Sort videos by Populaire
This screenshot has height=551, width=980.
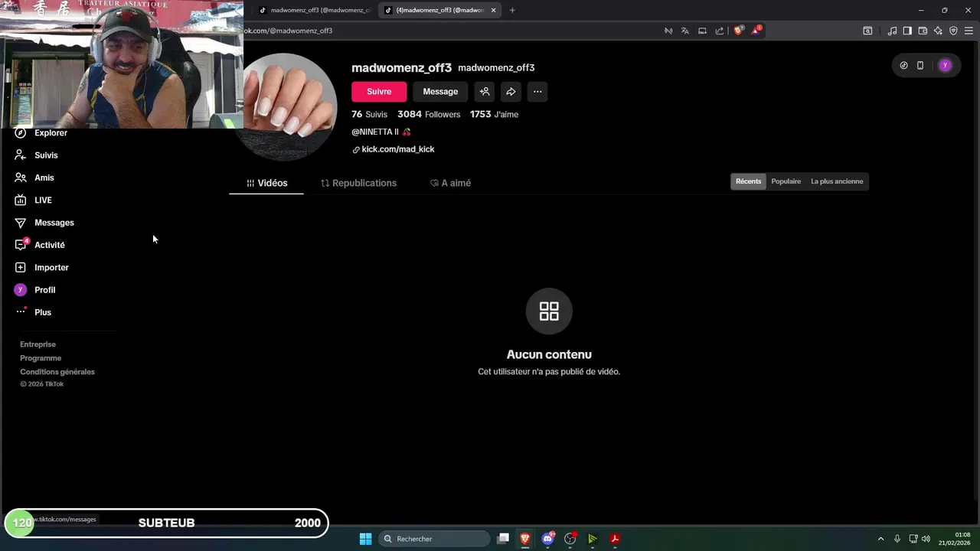[x=786, y=181]
